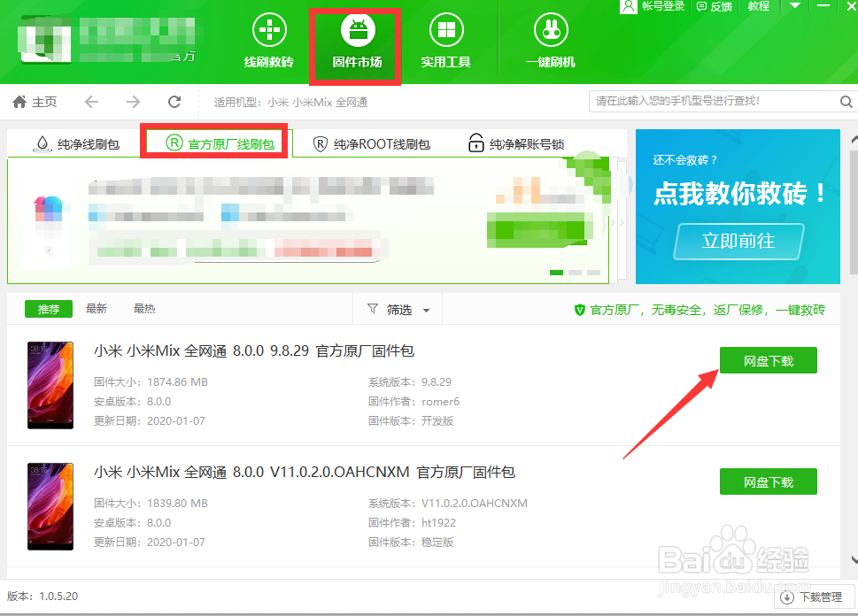Click 网盘下载 for the 9.8.29 firmware

point(769,360)
